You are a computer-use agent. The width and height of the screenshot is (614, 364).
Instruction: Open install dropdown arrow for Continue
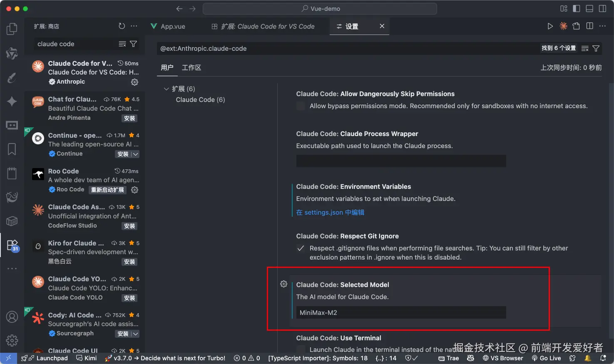(135, 154)
